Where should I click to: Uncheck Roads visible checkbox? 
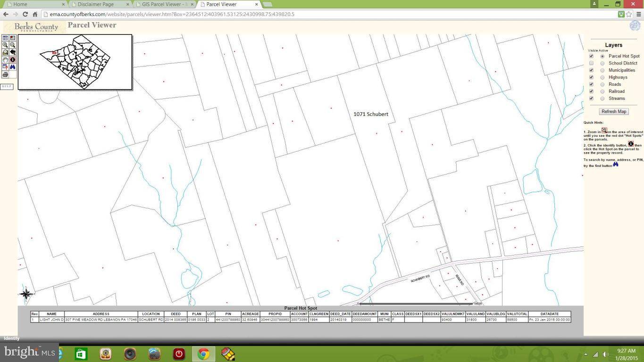pyautogui.click(x=591, y=84)
